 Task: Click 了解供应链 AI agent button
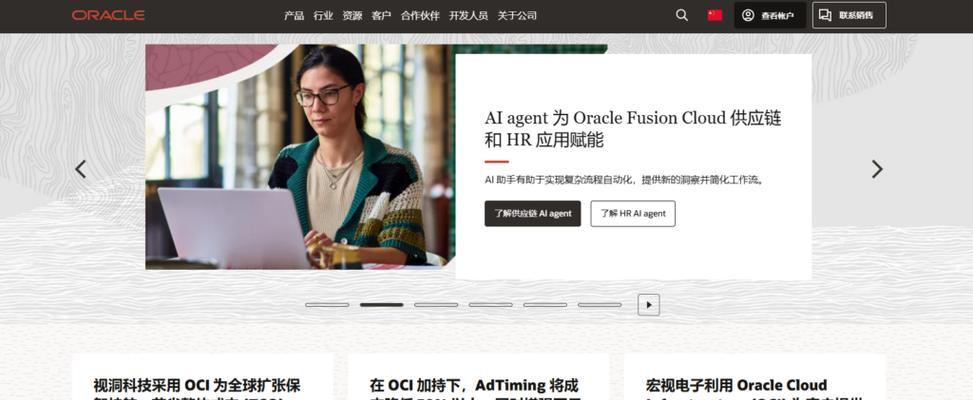(532, 213)
